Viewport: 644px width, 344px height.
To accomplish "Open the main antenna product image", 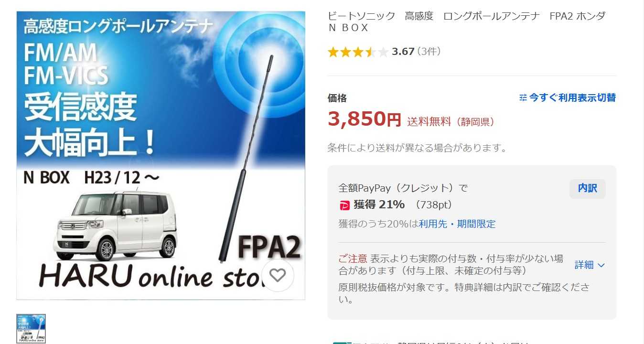I will point(161,155).
